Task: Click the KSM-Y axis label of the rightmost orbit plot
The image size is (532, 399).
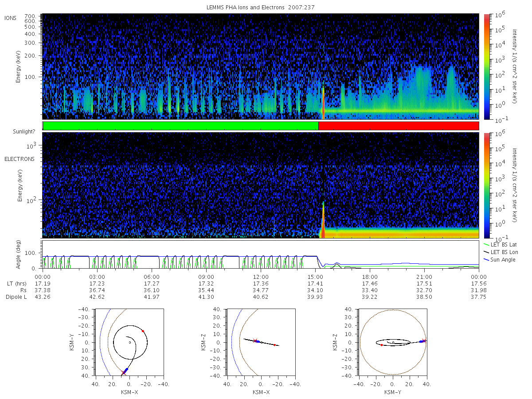Action: (393, 392)
